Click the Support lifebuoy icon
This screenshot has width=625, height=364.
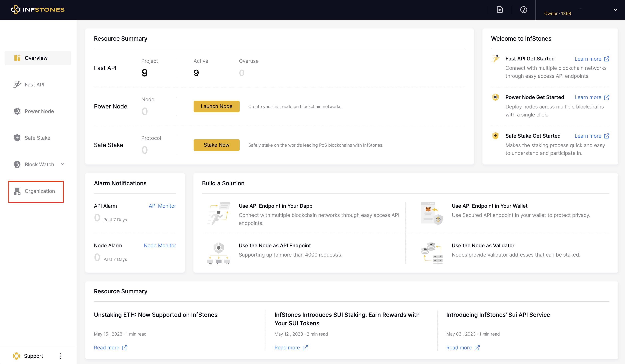(16, 356)
